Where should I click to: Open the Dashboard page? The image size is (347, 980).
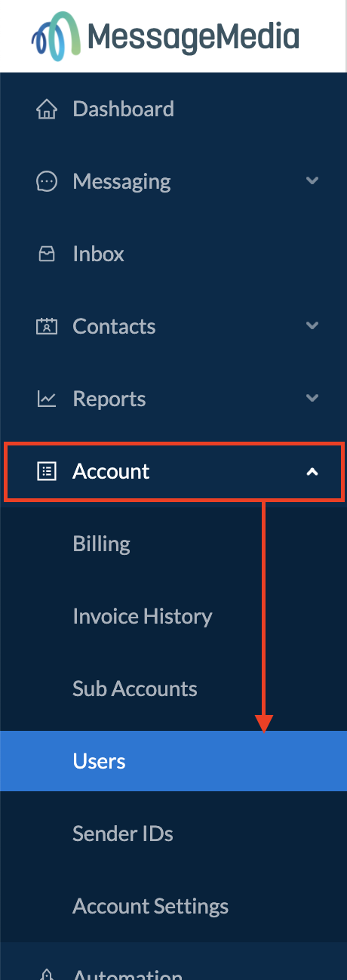point(173,109)
